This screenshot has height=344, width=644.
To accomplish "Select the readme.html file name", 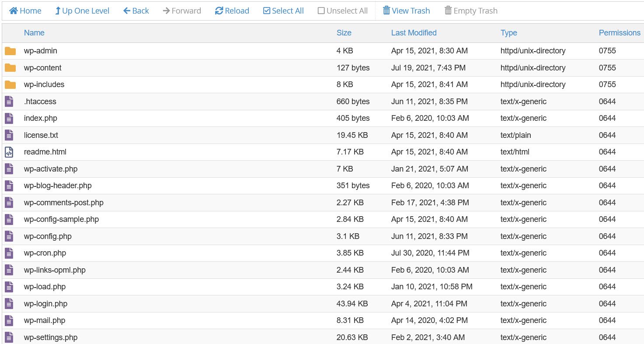I will coord(45,152).
